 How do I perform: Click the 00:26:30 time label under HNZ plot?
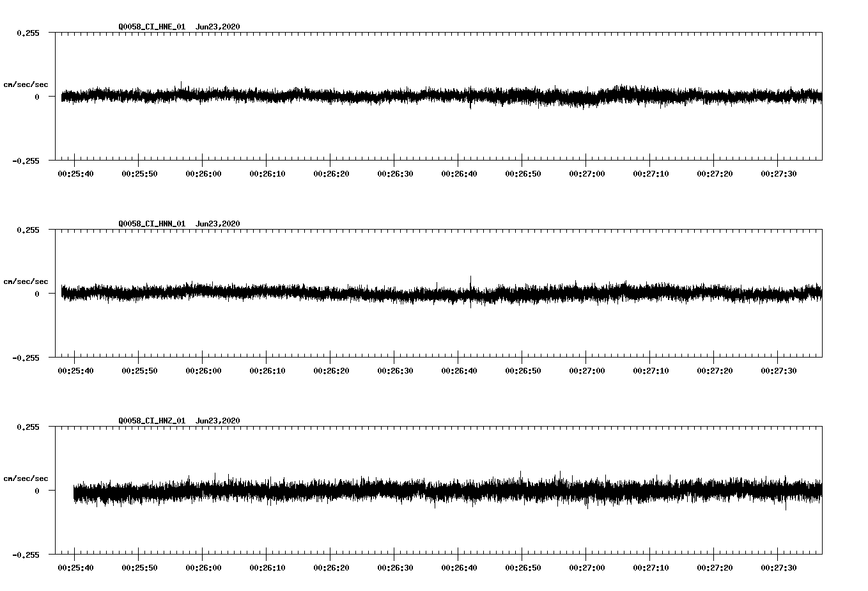395,567
